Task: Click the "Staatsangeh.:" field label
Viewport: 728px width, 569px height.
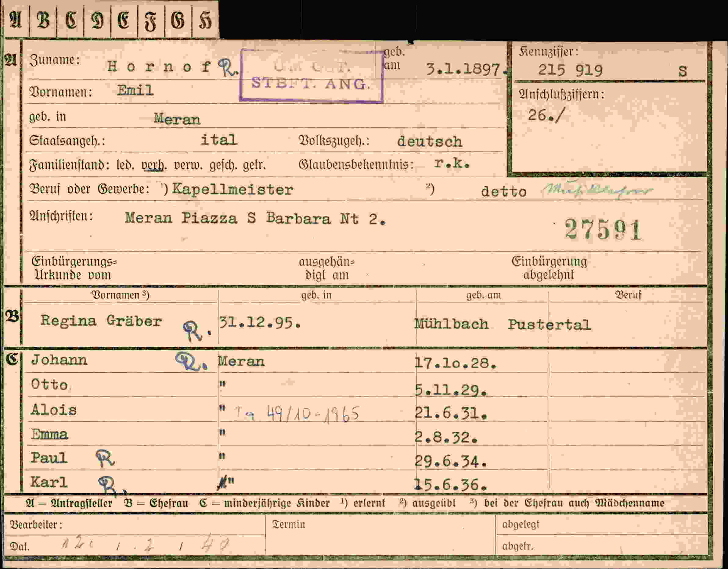Action: click(x=67, y=141)
